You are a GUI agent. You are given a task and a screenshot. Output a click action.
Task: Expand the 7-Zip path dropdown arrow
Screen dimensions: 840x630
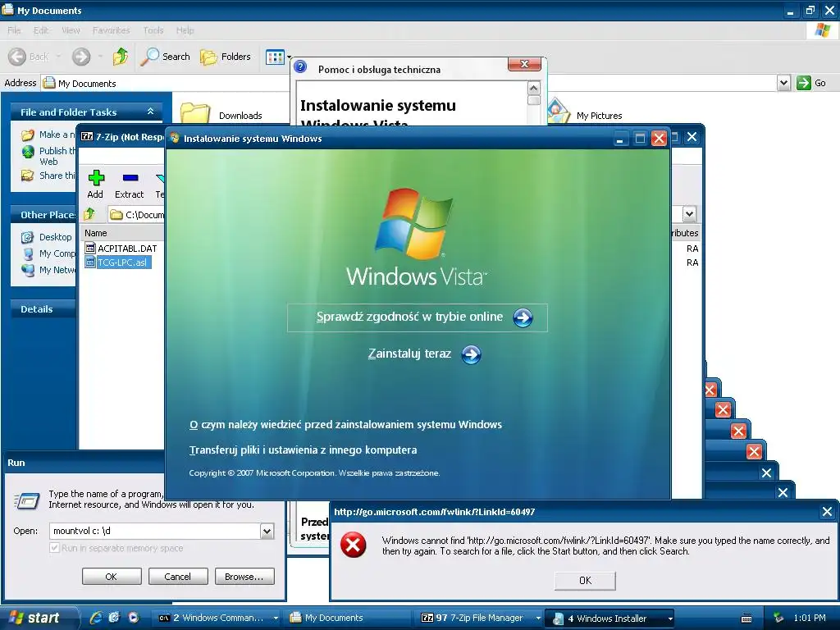pos(689,214)
